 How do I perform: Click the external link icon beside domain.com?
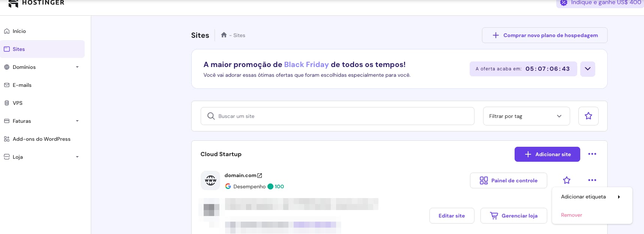(260, 176)
